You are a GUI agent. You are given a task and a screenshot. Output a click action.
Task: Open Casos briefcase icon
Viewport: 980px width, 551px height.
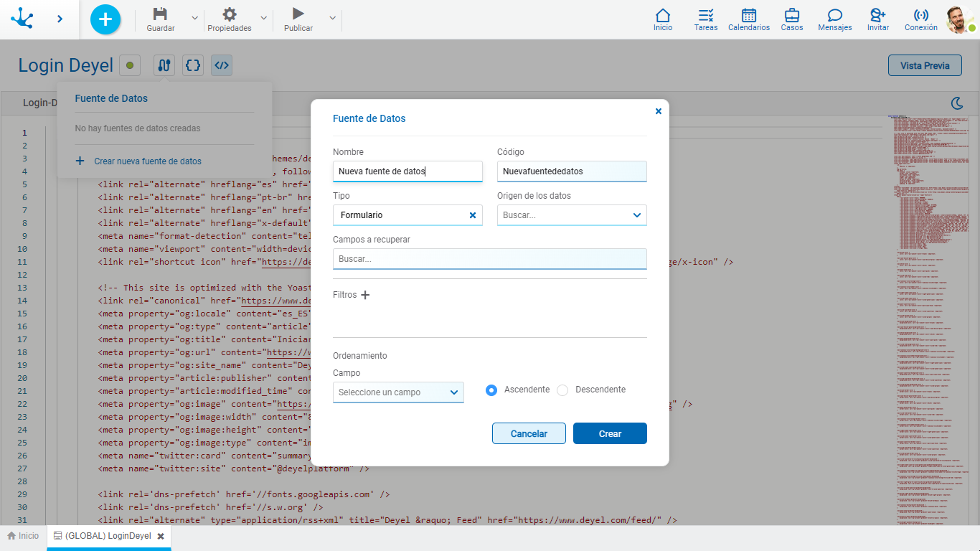(x=792, y=15)
